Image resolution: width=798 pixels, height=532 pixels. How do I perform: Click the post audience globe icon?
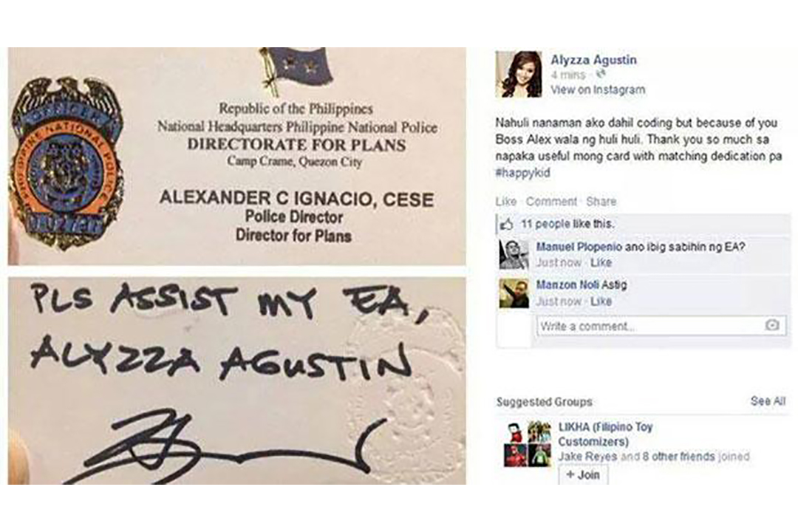pos(601,75)
